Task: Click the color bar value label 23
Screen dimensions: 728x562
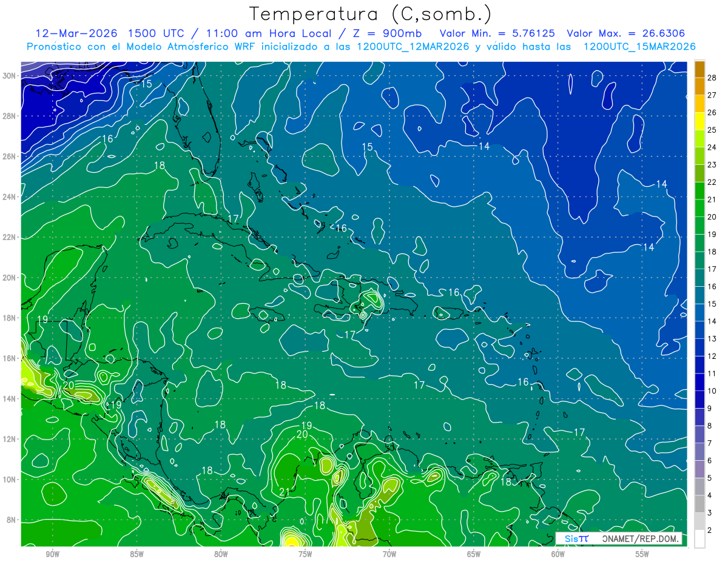Action: click(x=712, y=164)
